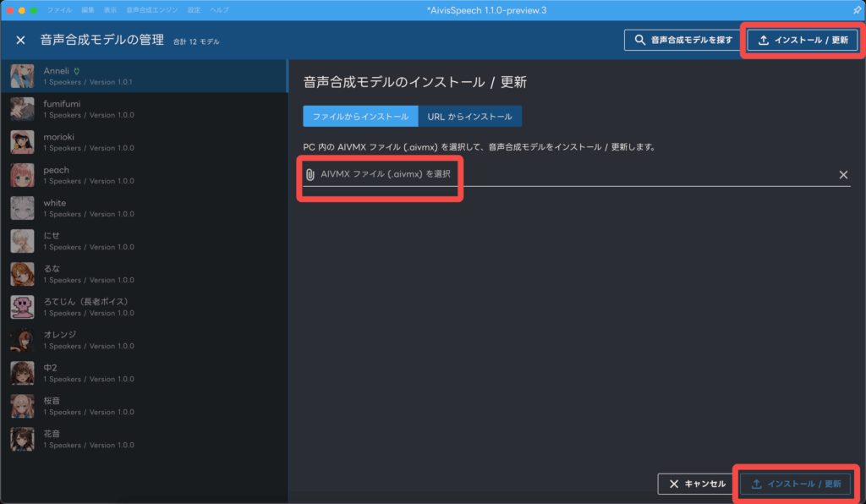
Task: Click the キャンセル button
Action: tap(697, 484)
